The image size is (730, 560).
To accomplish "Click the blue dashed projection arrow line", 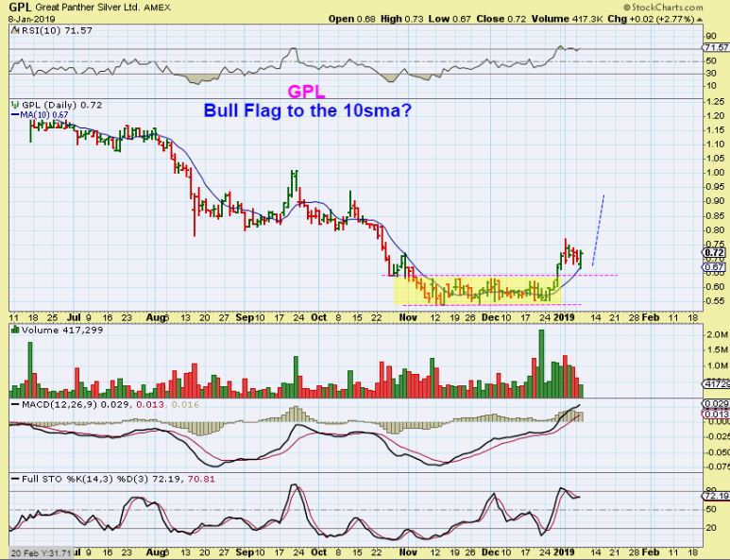I will tap(598, 230).
